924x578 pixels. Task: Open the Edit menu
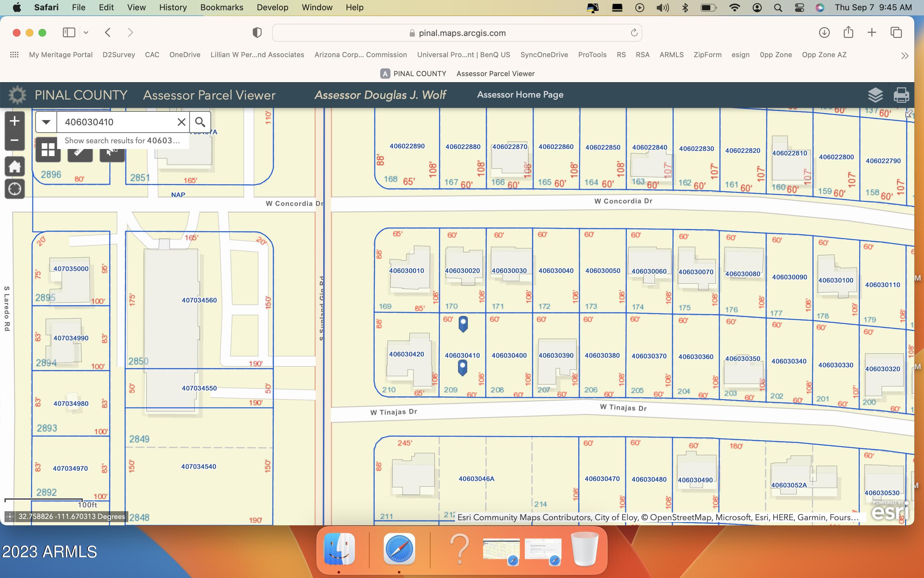[106, 7]
